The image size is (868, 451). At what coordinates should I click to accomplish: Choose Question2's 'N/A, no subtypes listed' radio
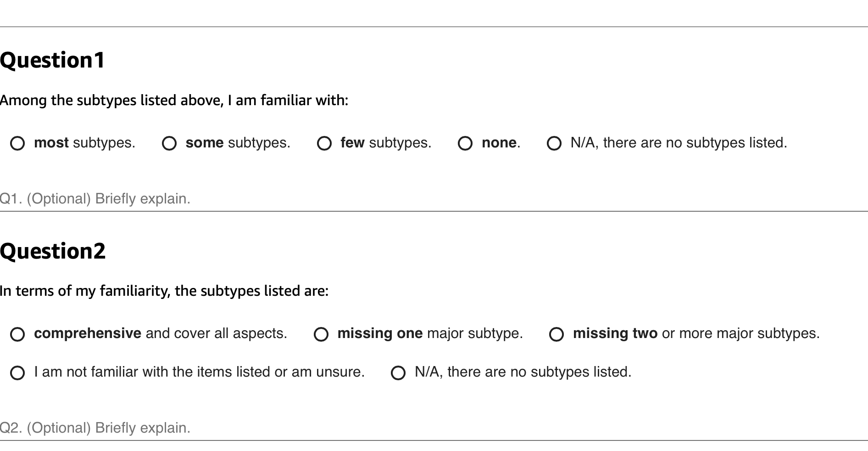[398, 372]
